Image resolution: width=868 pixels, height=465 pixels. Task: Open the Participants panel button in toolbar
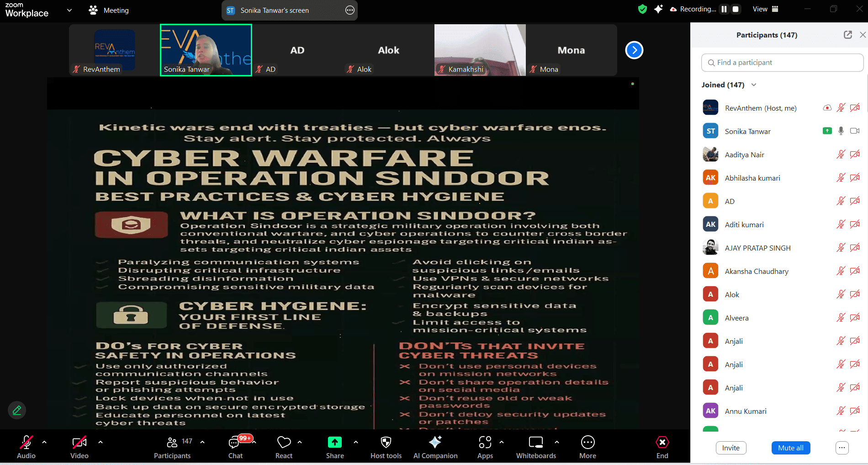tap(172, 447)
